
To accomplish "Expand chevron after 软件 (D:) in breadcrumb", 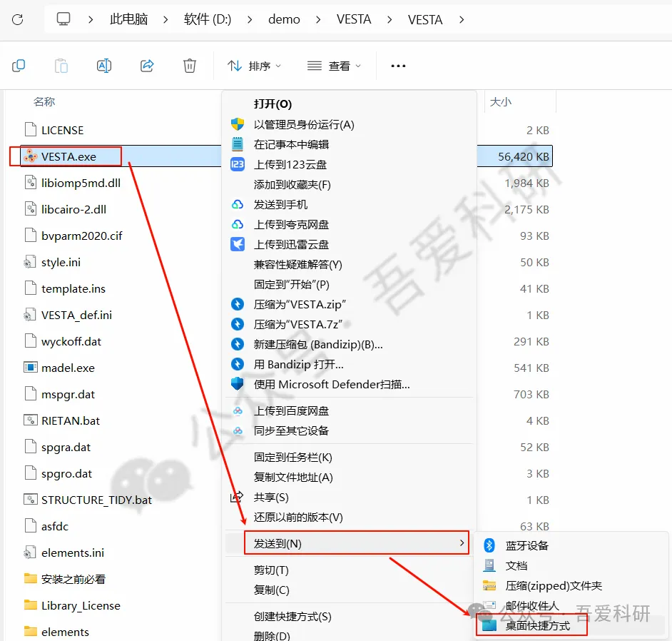I will point(250,20).
